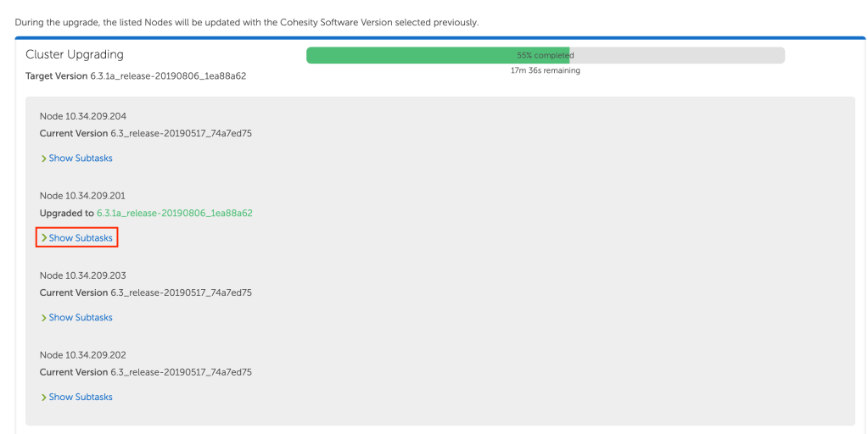Click the green filled part of progress bar
Image resolution: width=868 pixels, height=434 pixels.
click(x=407, y=55)
